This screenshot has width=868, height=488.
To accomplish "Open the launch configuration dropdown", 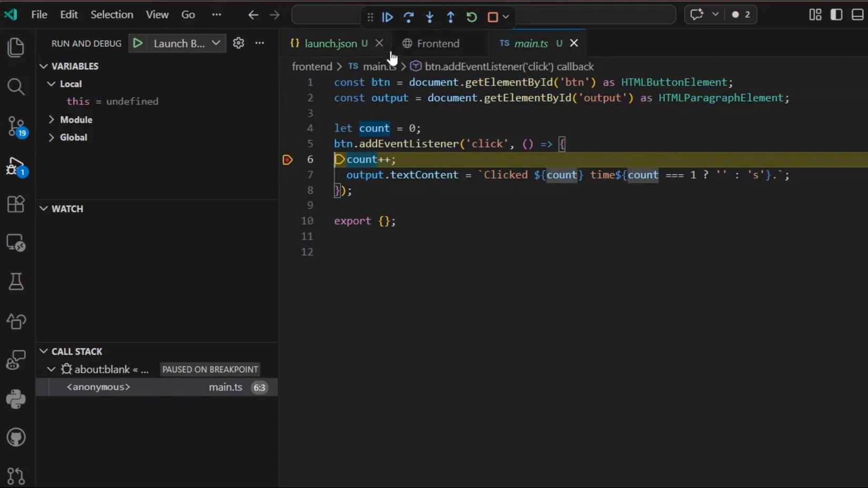I will 216,43.
